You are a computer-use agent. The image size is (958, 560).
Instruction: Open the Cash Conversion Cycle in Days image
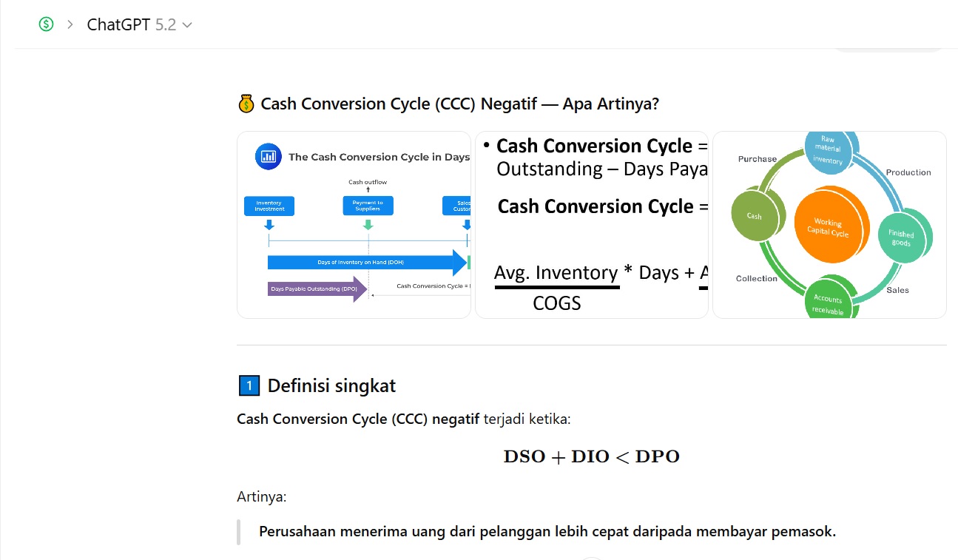click(x=354, y=225)
